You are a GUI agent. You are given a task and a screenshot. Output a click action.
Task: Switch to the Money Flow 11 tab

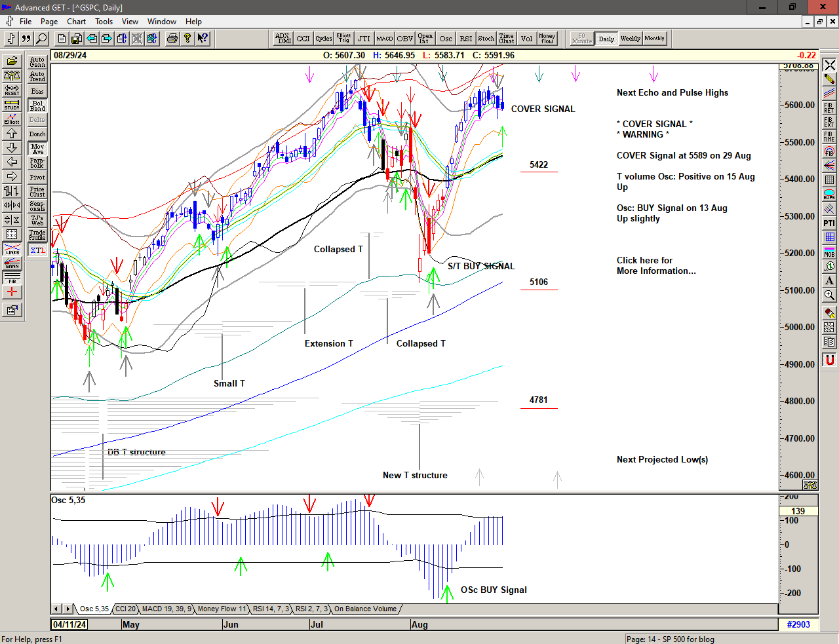222,609
